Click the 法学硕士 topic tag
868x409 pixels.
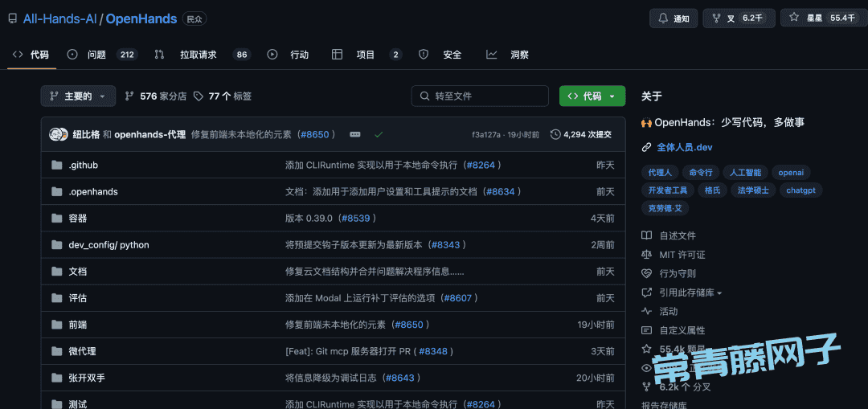click(753, 190)
